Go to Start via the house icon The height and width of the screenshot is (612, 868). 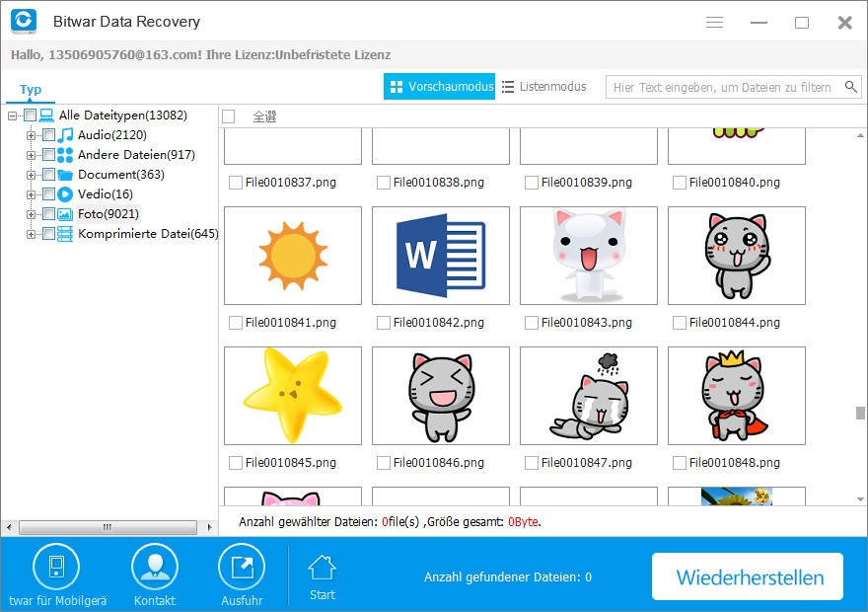323,568
